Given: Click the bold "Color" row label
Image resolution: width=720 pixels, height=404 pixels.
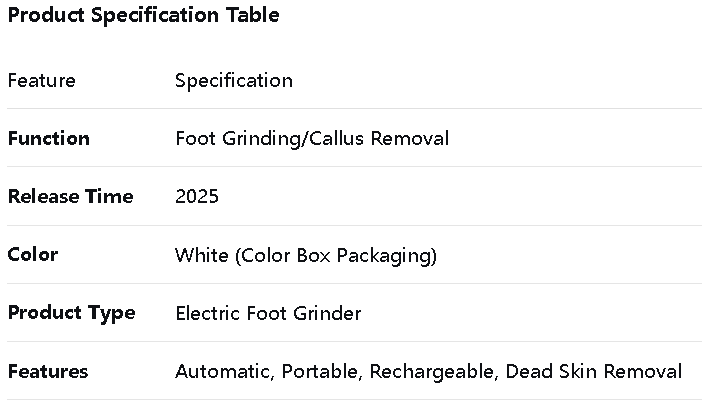Looking at the screenshot, I should [32, 254].
